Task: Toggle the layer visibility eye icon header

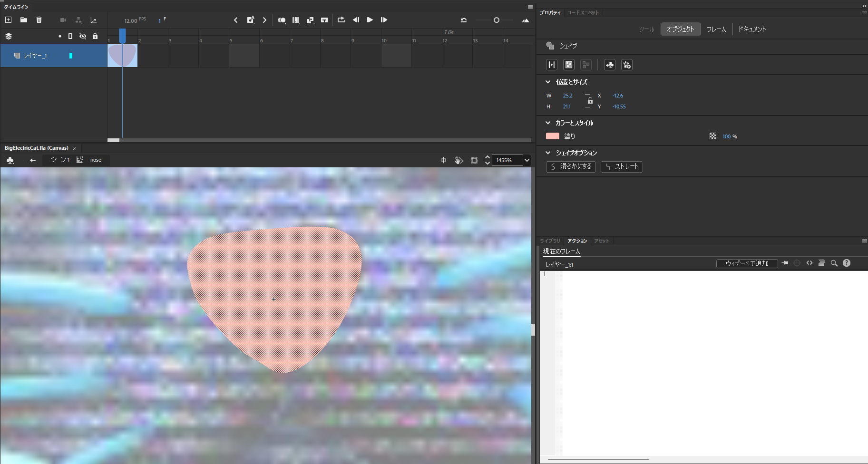Action: 83,36
